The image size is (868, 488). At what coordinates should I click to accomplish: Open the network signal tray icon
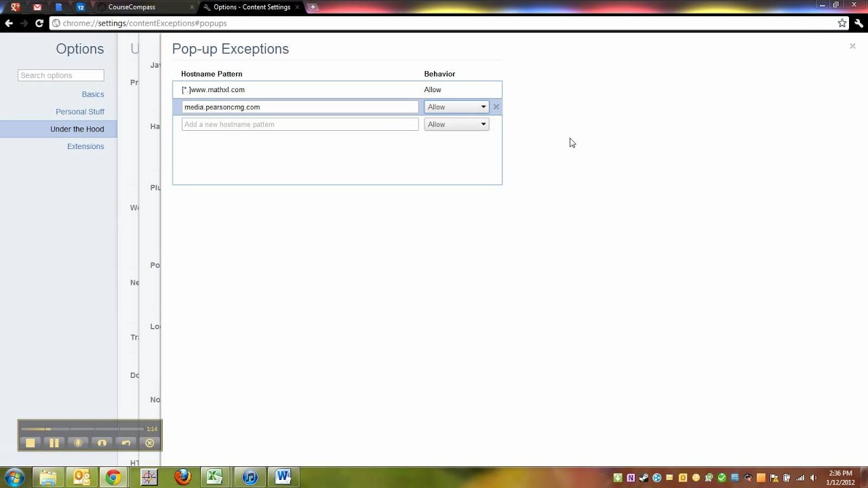pyautogui.click(x=800, y=478)
